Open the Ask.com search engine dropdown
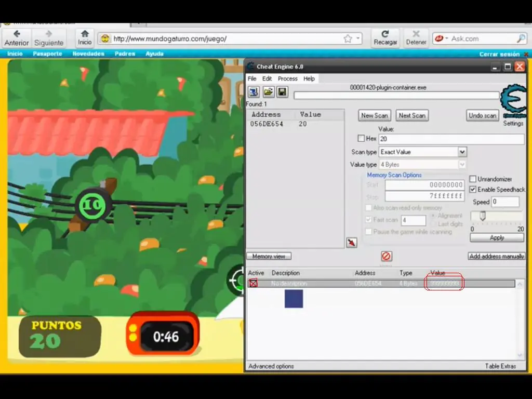 (442, 38)
